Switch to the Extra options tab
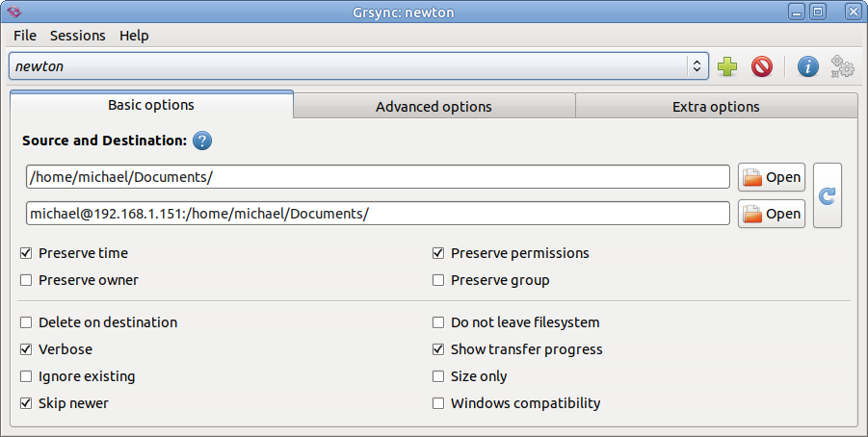 (716, 107)
